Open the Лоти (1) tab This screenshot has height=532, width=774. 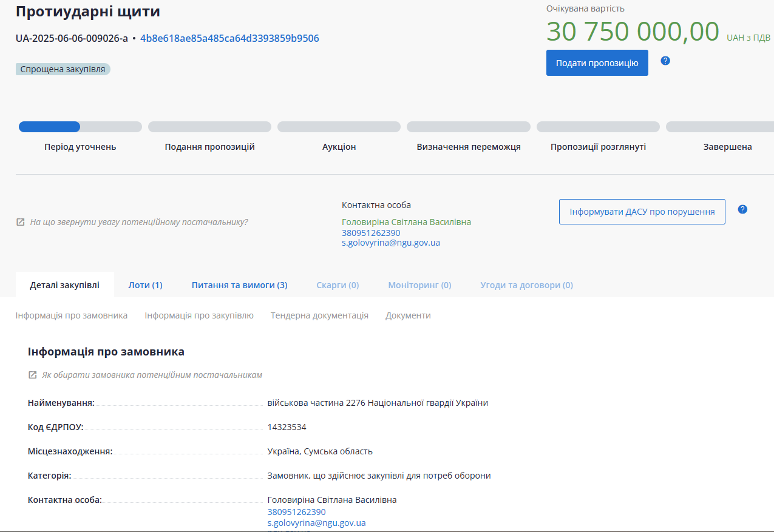(145, 285)
